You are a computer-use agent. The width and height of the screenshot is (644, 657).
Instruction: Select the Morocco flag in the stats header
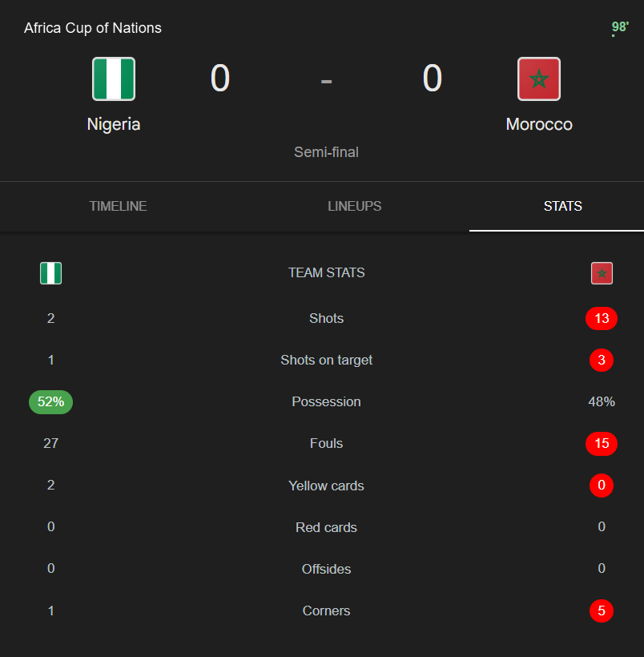click(601, 272)
